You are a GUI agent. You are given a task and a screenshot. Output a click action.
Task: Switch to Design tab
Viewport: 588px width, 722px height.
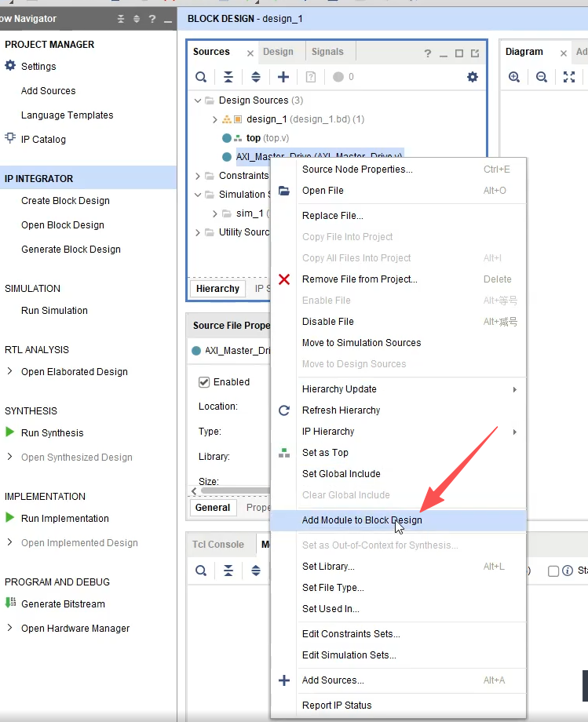pos(278,52)
